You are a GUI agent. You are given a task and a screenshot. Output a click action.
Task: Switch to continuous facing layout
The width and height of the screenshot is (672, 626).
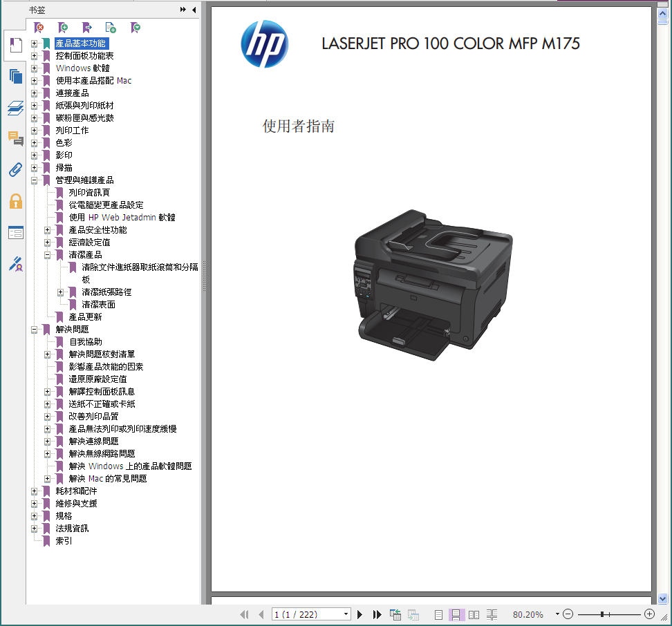pos(492,615)
